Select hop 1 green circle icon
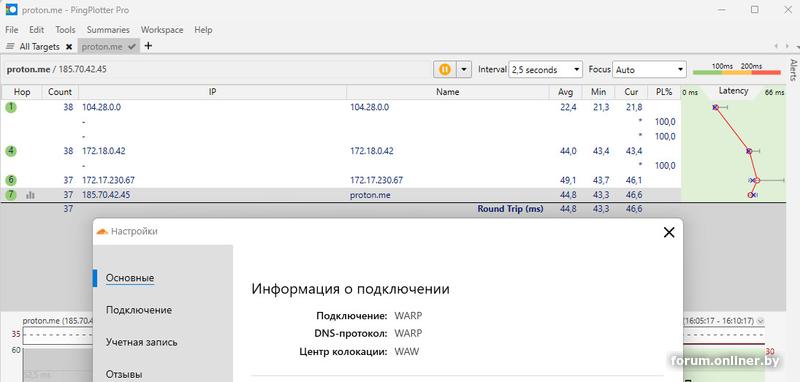 pos(11,107)
